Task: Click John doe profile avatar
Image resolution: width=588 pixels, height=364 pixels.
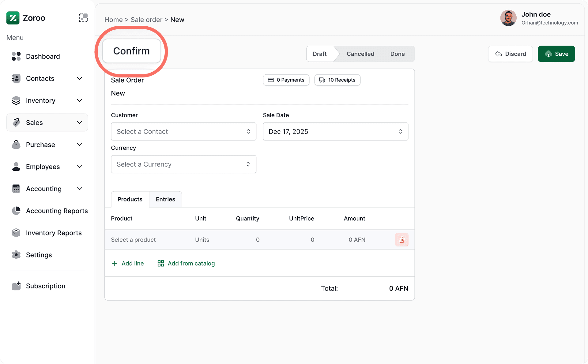Action: pyautogui.click(x=508, y=18)
